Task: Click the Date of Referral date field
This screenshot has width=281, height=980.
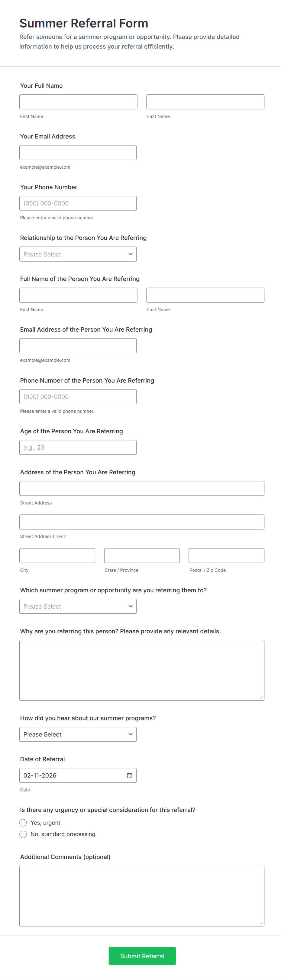Action: 72,775
